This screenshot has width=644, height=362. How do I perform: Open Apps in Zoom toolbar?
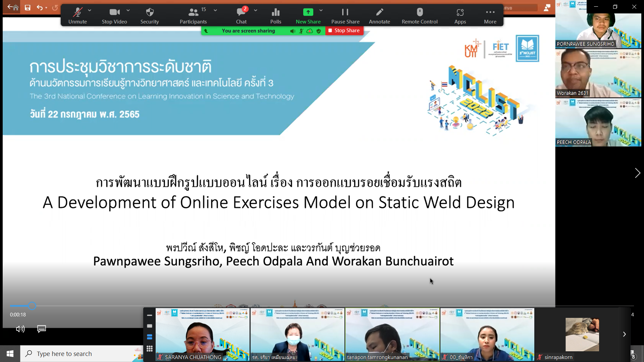click(460, 15)
